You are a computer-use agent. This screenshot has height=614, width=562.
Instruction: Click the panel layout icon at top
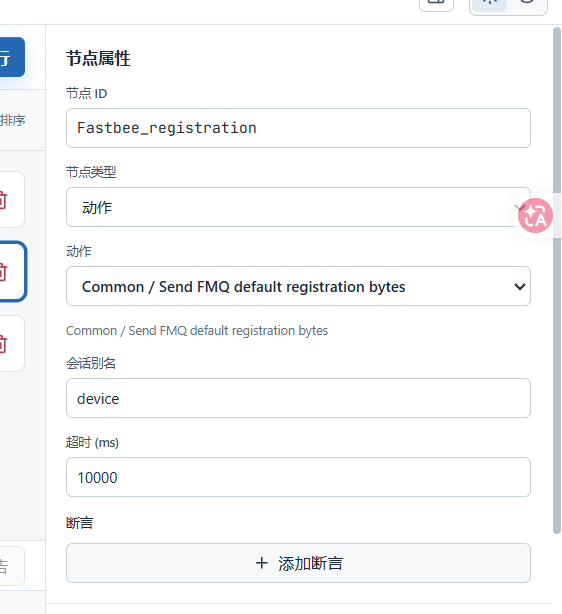pyautogui.click(x=436, y=3)
